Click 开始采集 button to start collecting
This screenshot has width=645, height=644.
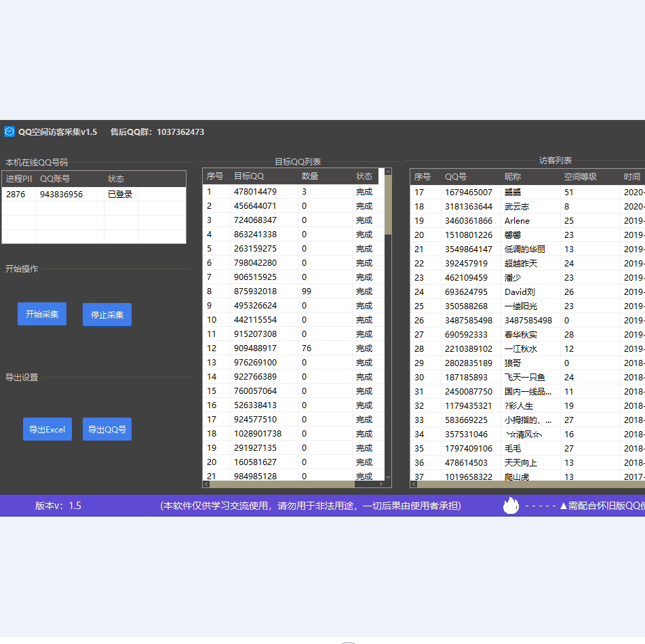point(42,314)
